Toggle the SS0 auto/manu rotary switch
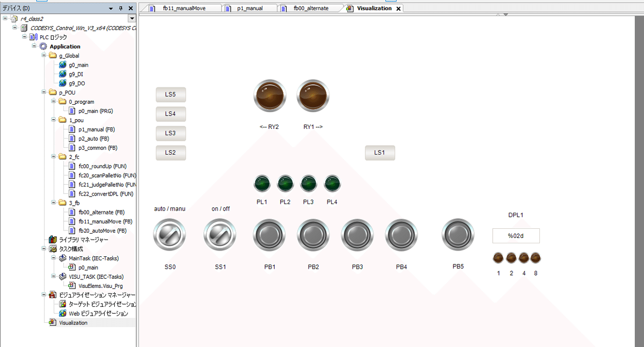 coord(170,235)
